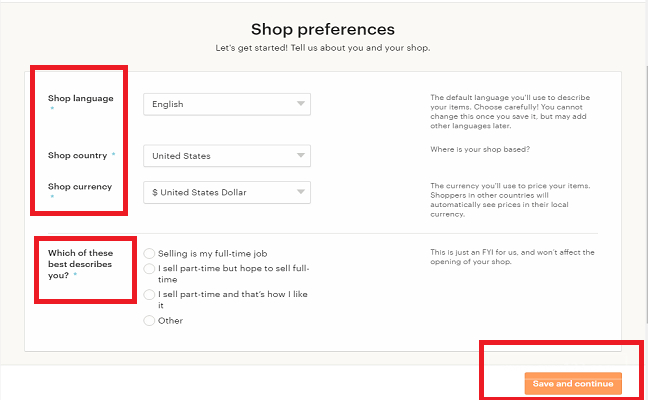
Task: Open the Shop currency dropdown
Action: tap(226, 192)
